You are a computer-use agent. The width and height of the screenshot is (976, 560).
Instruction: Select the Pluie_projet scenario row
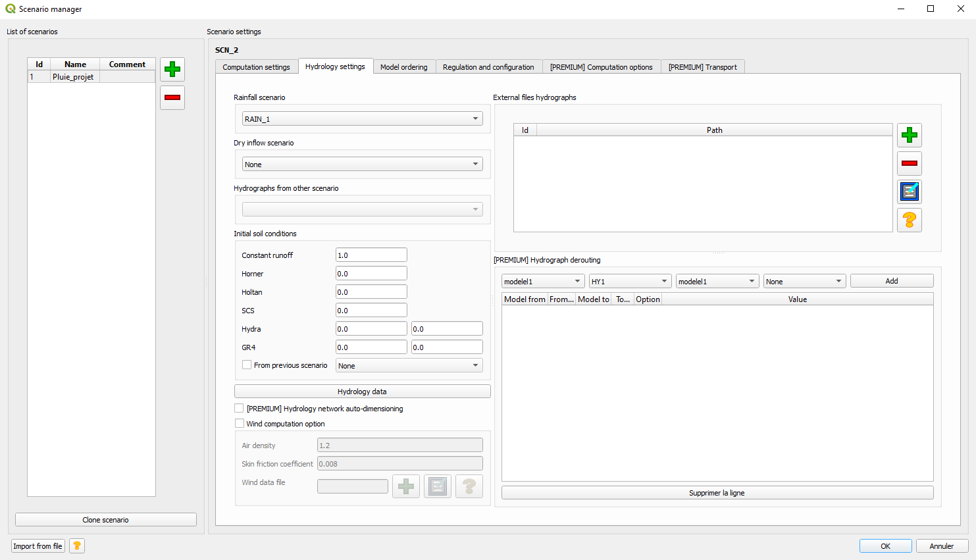91,76
